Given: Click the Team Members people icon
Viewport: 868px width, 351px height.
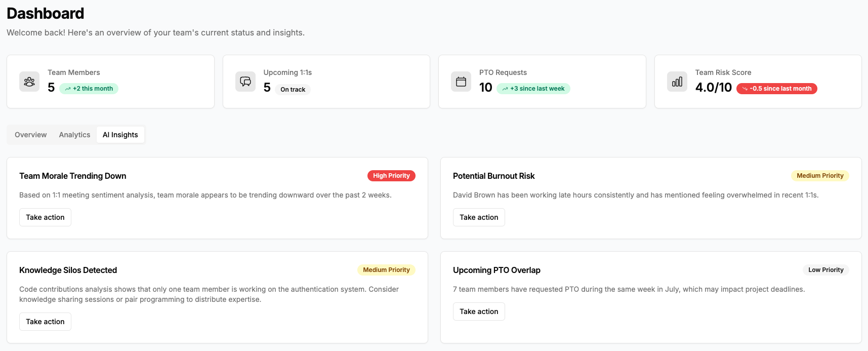Looking at the screenshot, I should (x=29, y=82).
